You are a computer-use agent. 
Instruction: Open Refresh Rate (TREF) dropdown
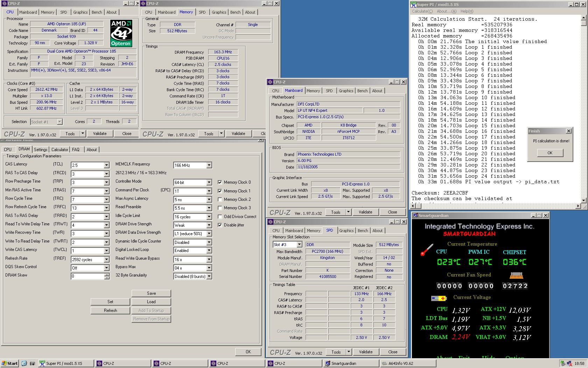[x=106, y=260]
